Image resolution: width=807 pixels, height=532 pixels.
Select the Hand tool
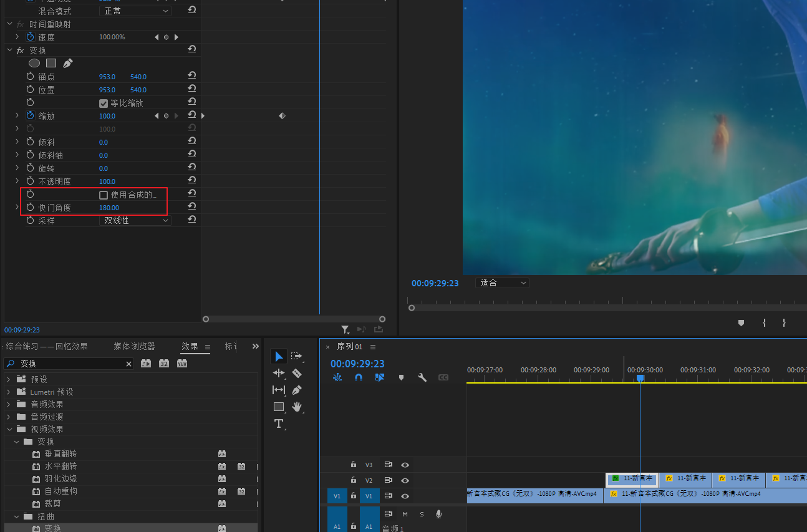(297, 407)
